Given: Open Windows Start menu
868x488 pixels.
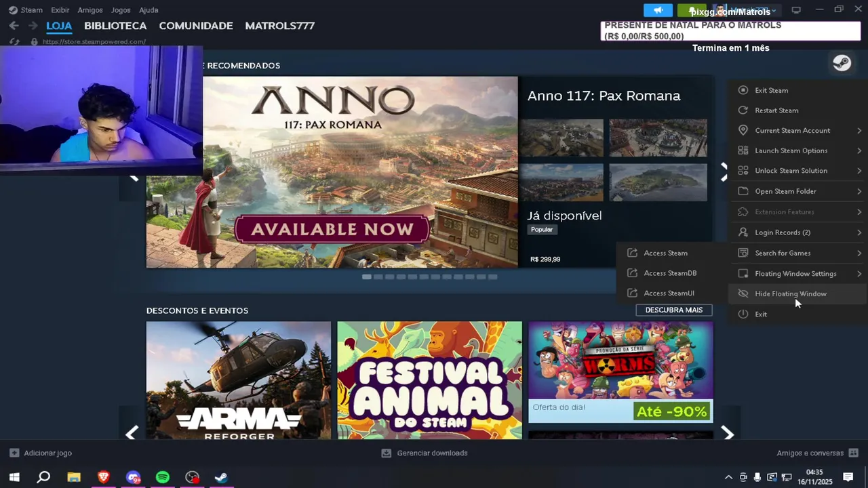Looking at the screenshot, I should coord(14,477).
